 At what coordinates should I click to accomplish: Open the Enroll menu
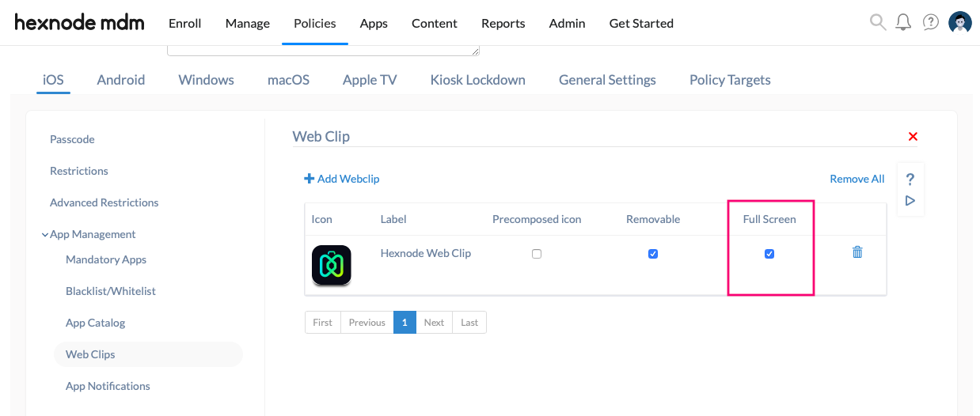click(x=185, y=23)
